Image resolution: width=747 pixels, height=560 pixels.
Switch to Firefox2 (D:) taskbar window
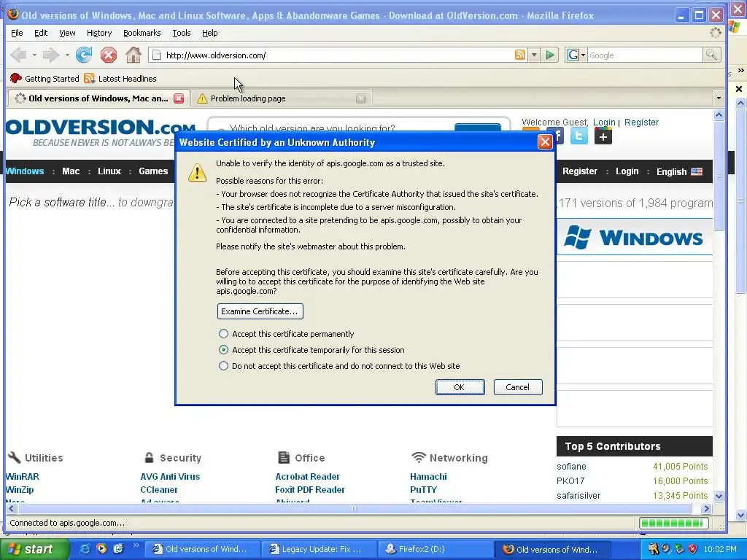pos(435,549)
